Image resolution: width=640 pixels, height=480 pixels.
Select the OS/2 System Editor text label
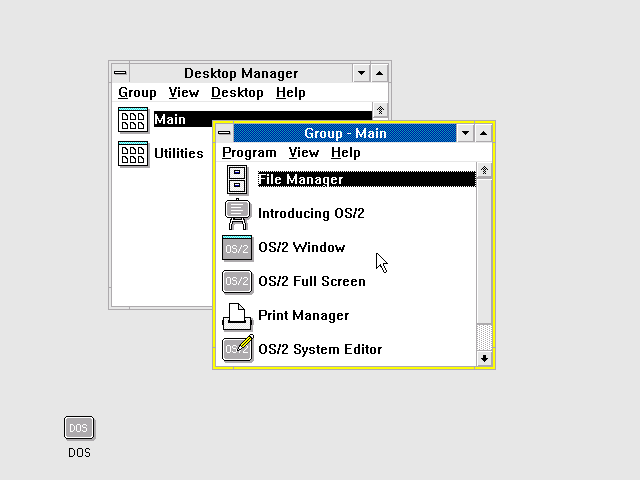pyautogui.click(x=320, y=349)
